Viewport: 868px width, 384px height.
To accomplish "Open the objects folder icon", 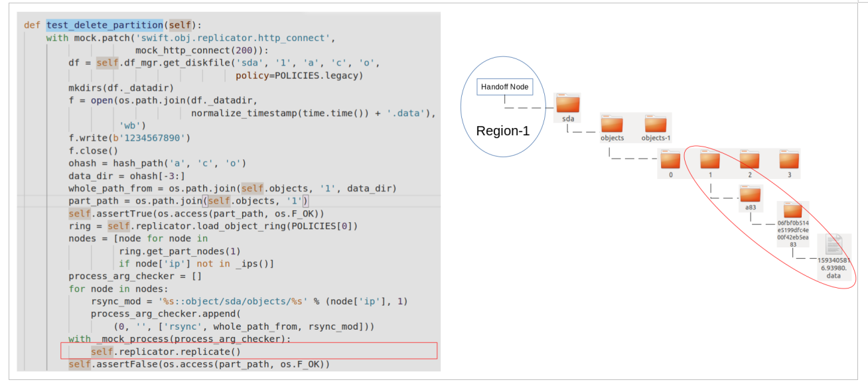I will (612, 124).
